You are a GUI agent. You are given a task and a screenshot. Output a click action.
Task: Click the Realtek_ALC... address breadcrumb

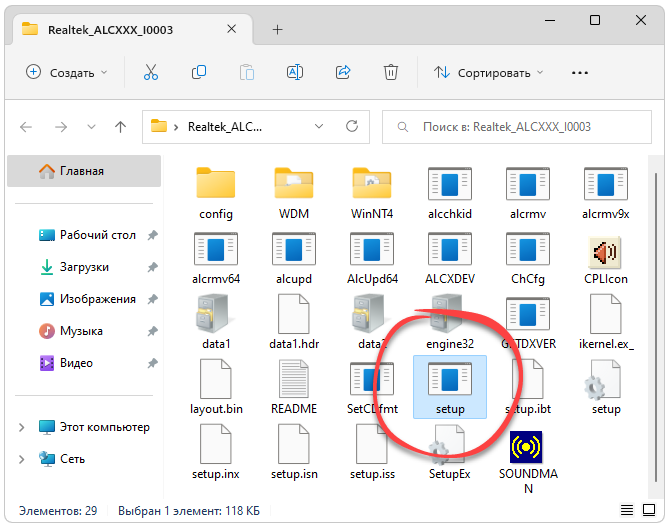click(225, 127)
